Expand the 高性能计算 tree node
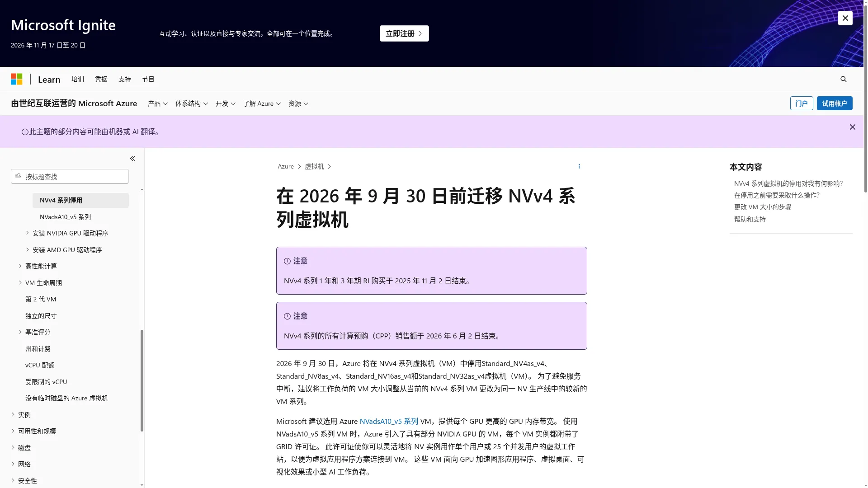Image resolution: width=868 pixels, height=488 pixels. coord(20,266)
